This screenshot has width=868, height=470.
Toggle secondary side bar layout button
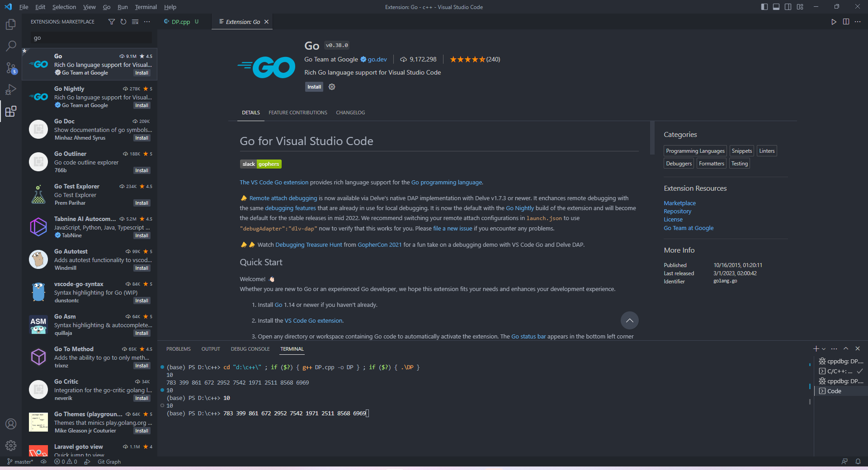[788, 7]
